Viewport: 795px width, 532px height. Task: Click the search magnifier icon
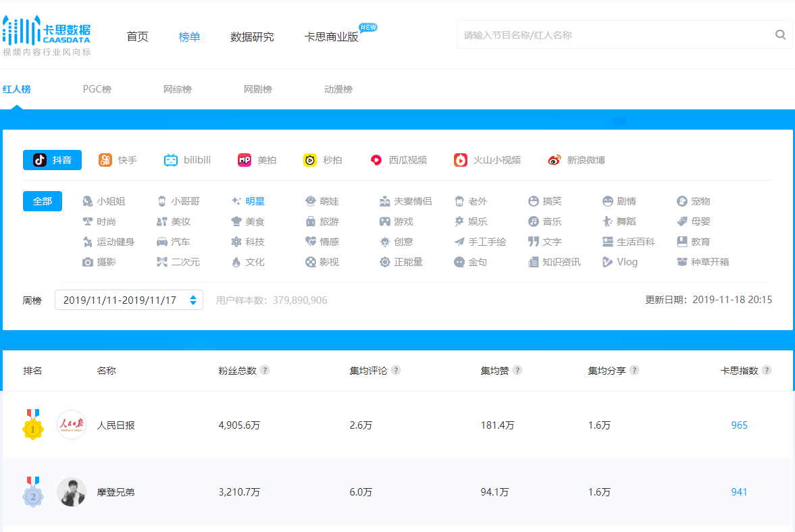(780, 34)
